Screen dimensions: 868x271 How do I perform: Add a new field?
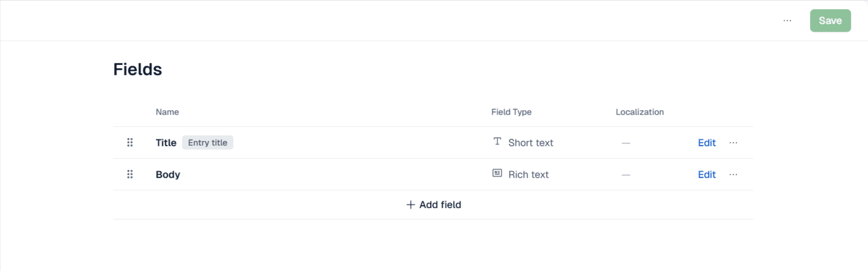click(x=433, y=205)
